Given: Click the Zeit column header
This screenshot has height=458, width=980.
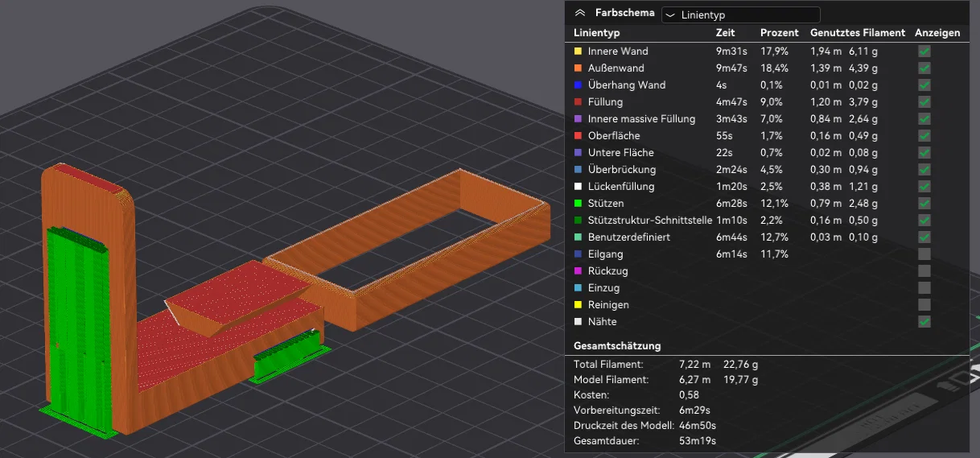Looking at the screenshot, I should tap(725, 33).
